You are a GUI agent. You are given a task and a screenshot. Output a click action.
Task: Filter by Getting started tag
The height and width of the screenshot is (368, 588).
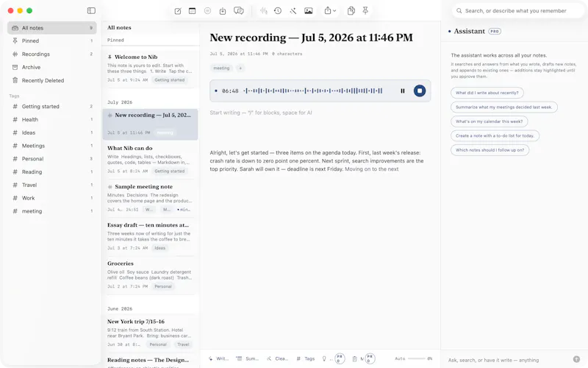click(52, 107)
